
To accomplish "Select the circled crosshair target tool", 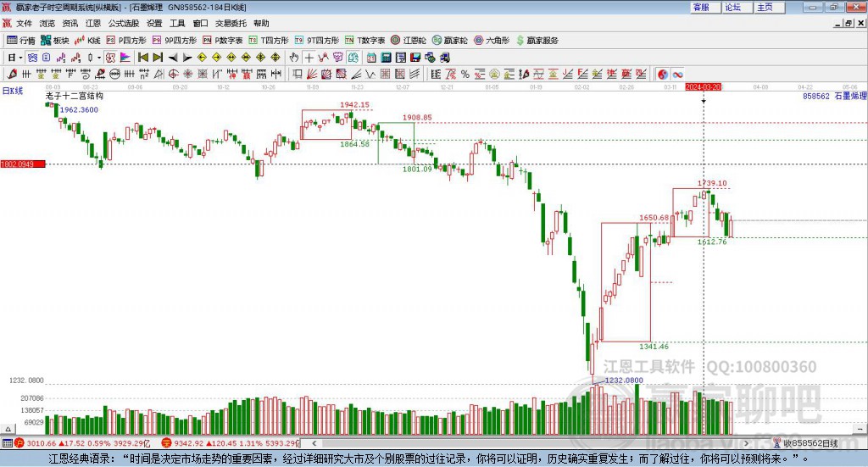I will click(173, 74).
